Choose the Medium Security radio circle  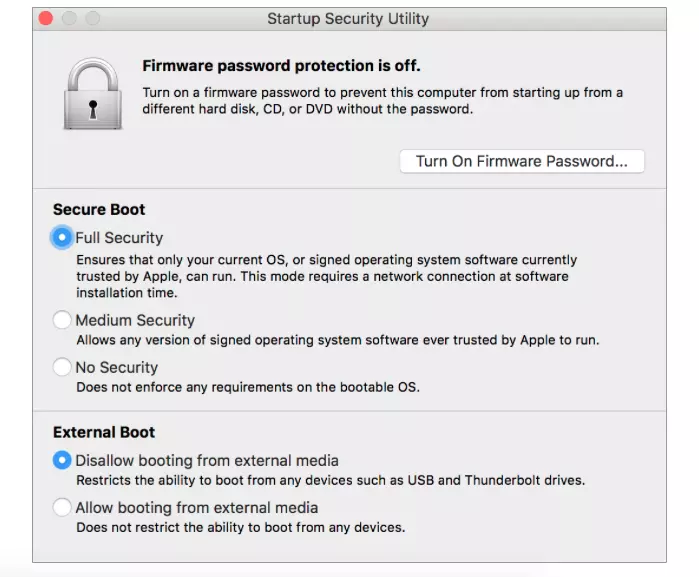pos(62,320)
